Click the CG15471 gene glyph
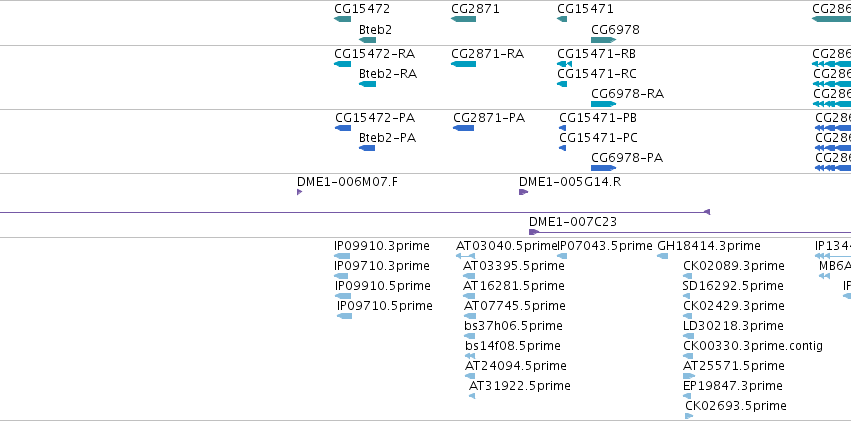This screenshot has width=851, height=421. click(x=562, y=19)
